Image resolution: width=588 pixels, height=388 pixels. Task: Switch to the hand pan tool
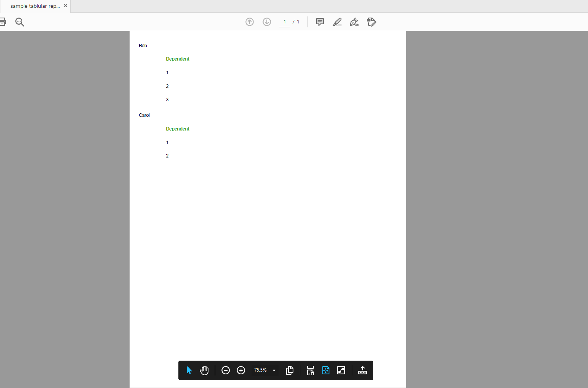coord(204,370)
